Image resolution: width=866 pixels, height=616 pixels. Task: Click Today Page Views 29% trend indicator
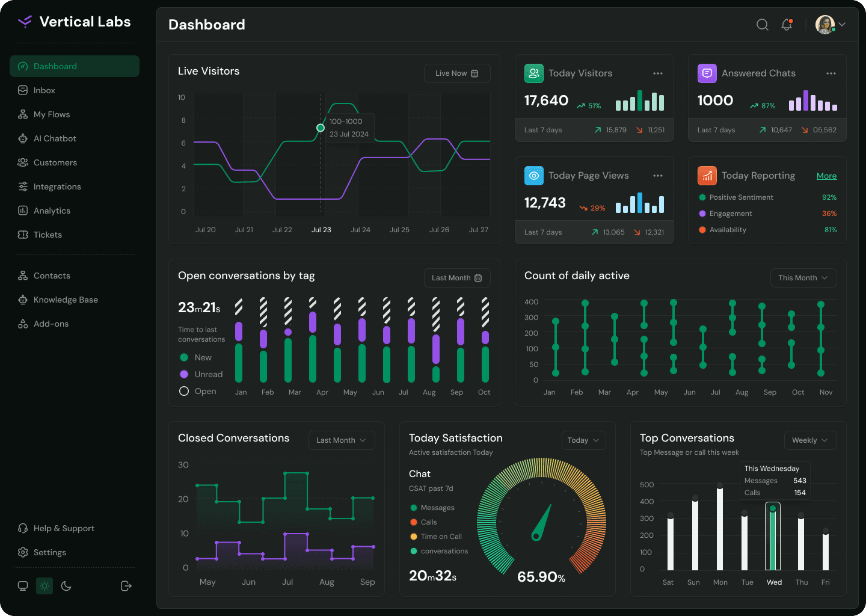592,208
